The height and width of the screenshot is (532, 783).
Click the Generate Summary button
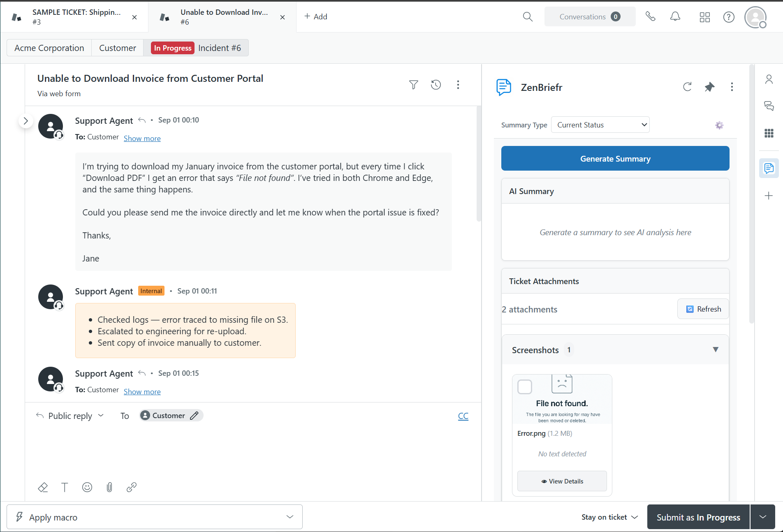[615, 159]
